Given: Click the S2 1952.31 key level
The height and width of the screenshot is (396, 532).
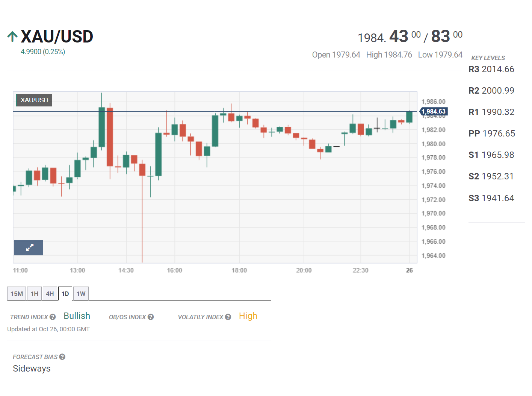Looking at the screenshot, I should coord(491,176).
